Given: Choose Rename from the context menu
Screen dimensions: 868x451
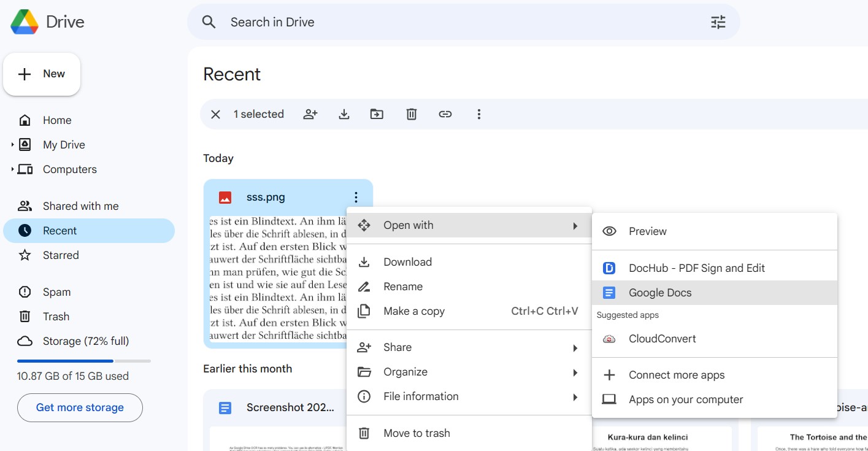Looking at the screenshot, I should [x=403, y=286].
